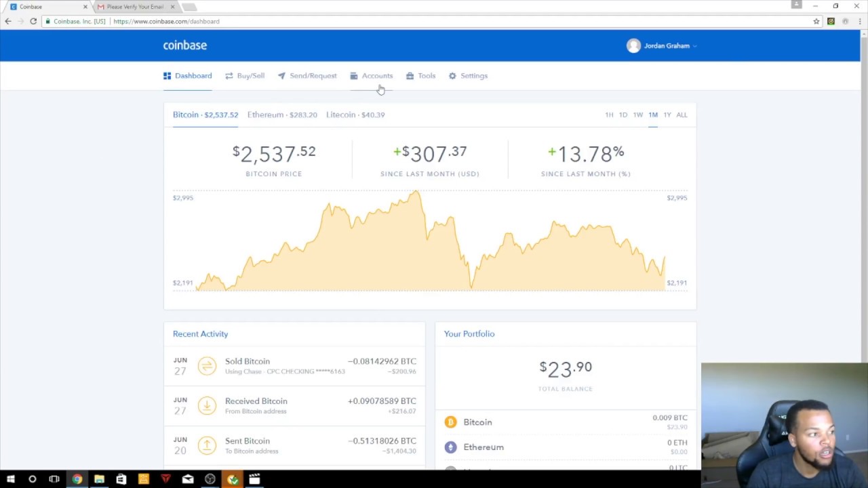This screenshot has width=868, height=488.
Task: Open the Dashboard navigation tab
Action: (188, 76)
